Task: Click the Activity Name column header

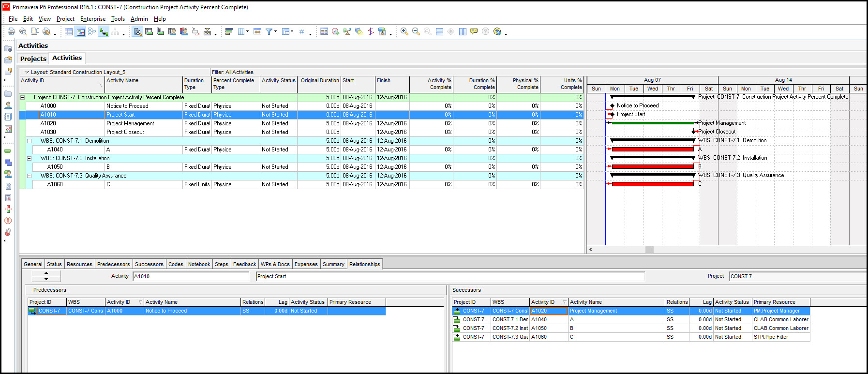Action: coord(143,84)
